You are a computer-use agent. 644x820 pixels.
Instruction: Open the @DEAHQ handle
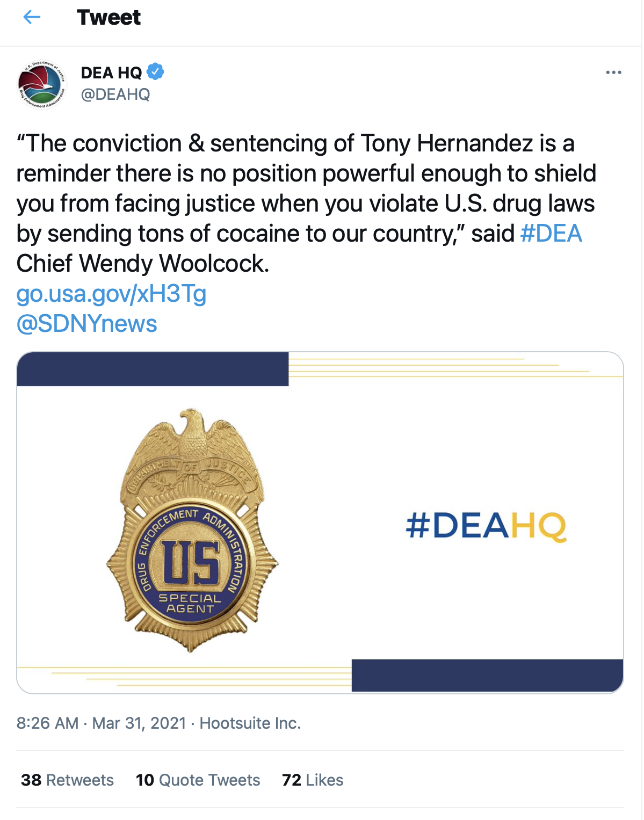(115, 95)
